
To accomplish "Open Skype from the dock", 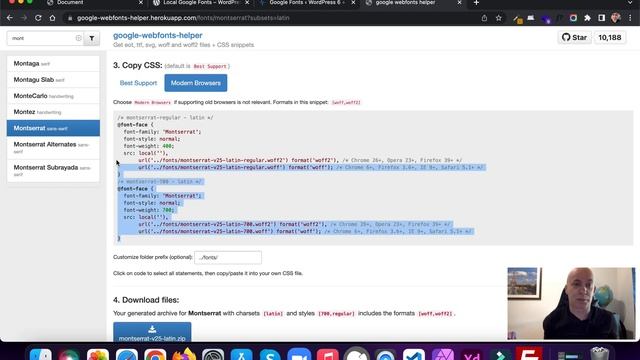I will tap(270, 354).
